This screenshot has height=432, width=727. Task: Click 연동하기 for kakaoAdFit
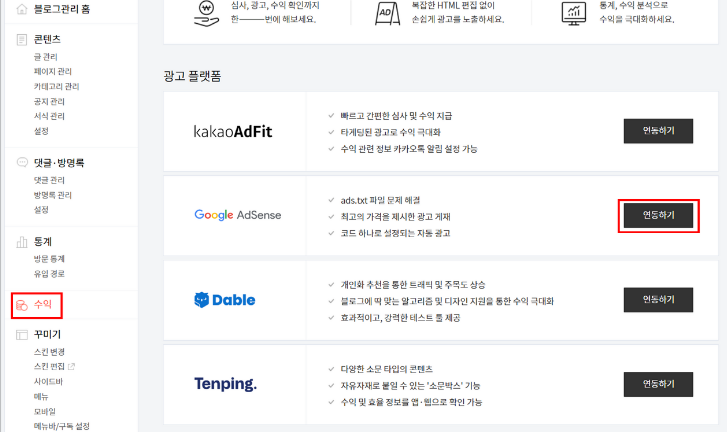click(x=658, y=131)
